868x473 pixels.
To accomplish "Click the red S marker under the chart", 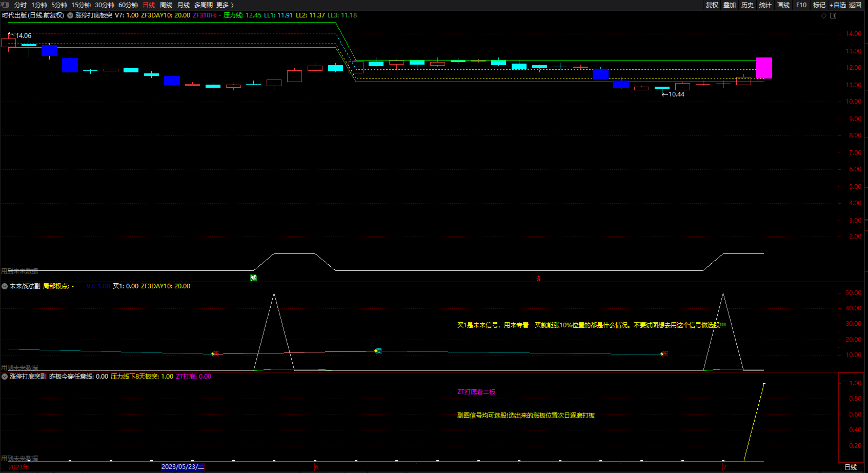I will [538, 279].
